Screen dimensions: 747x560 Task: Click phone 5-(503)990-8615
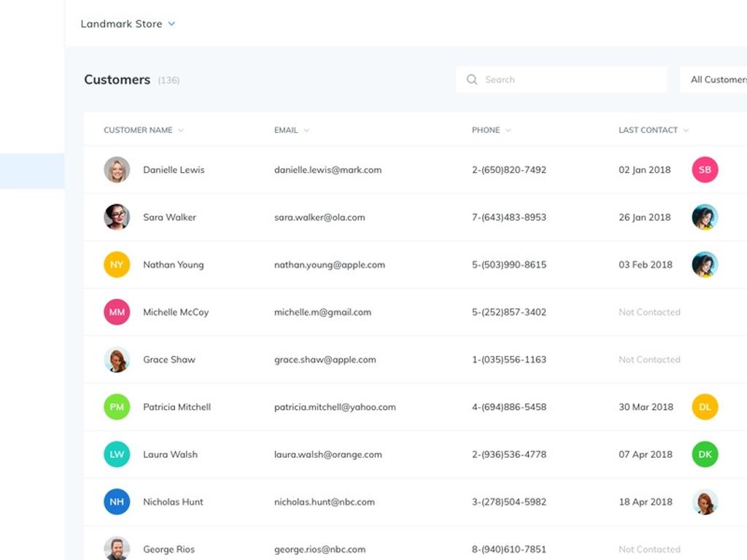(508, 265)
